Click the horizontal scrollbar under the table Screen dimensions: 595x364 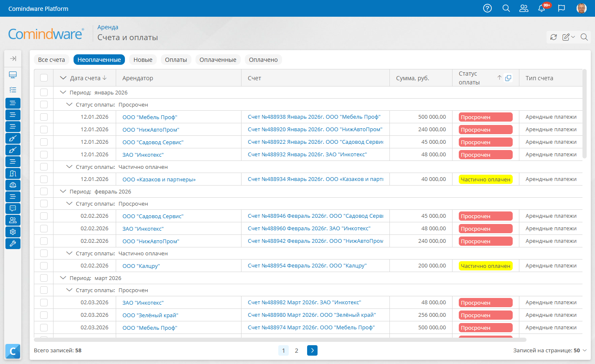(280, 340)
